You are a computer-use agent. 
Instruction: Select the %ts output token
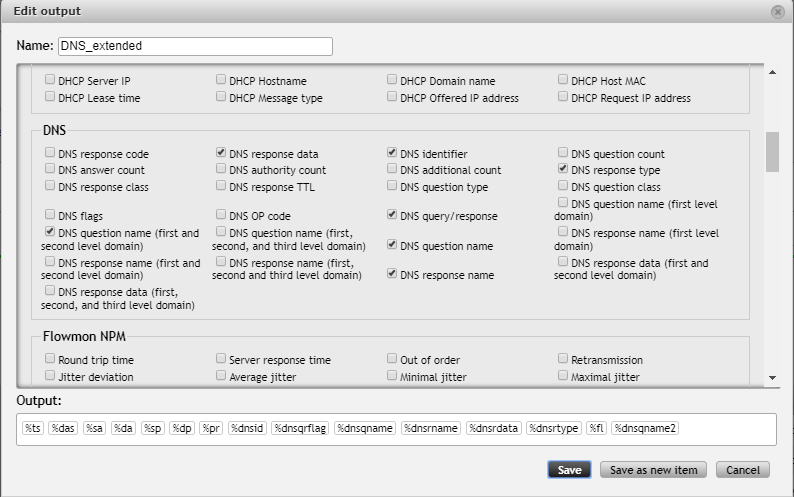(33, 428)
